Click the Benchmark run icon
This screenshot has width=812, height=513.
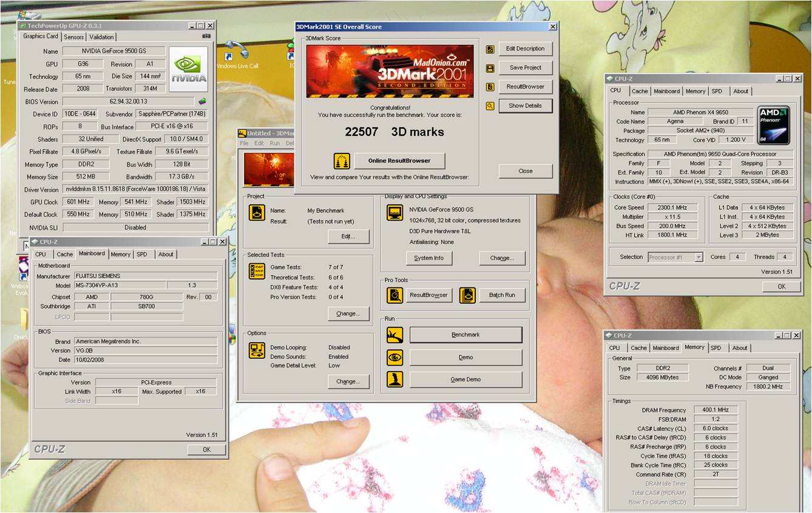395,335
